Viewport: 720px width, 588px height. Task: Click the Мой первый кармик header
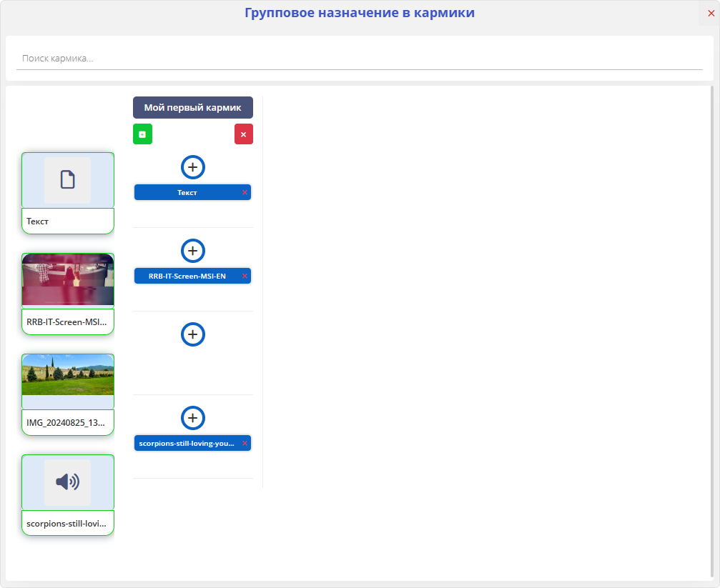[x=192, y=107]
